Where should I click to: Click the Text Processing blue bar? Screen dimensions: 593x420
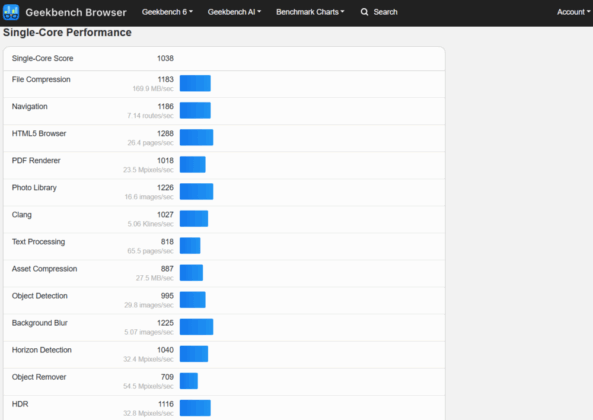pos(190,245)
